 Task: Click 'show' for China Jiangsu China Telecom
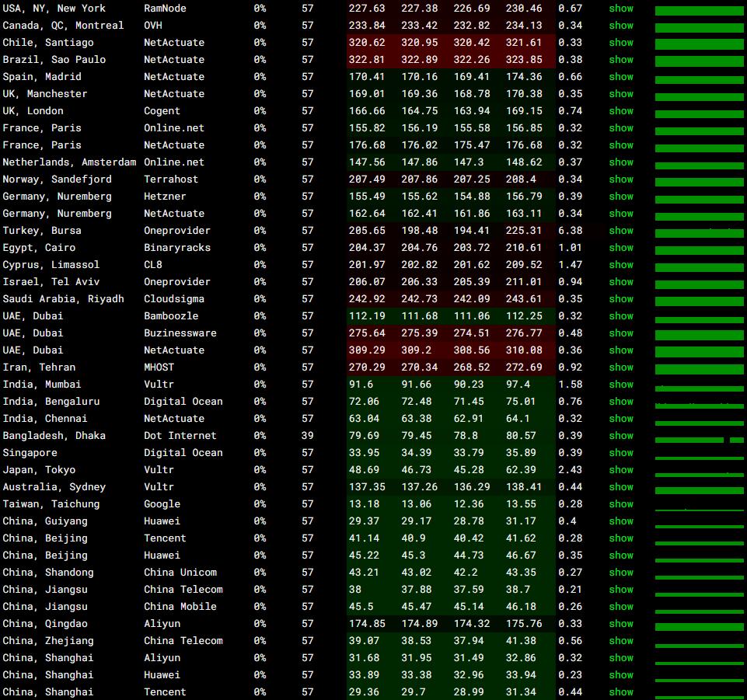[621, 590]
